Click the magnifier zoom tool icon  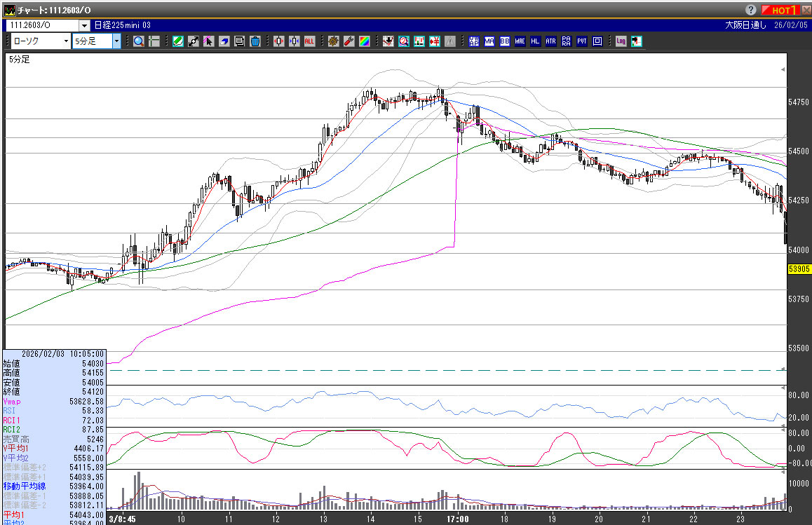click(x=138, y=41)
